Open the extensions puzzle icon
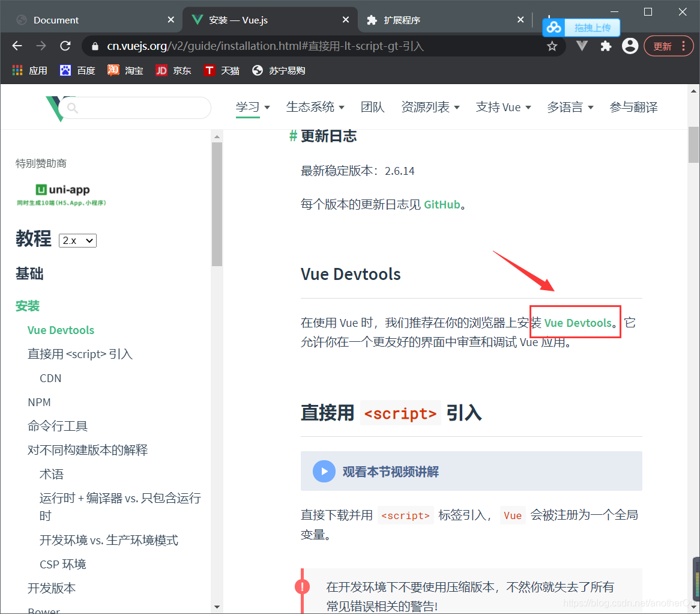Image resolution: width=700 pixels, height=614 pixels. tap(606, 46)
